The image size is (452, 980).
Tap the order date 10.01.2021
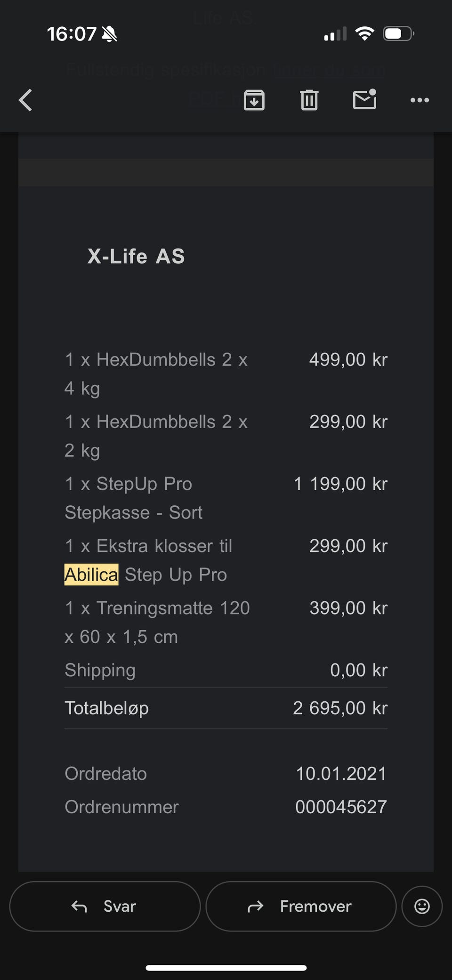pyautogui.click(x=341, y=773)
